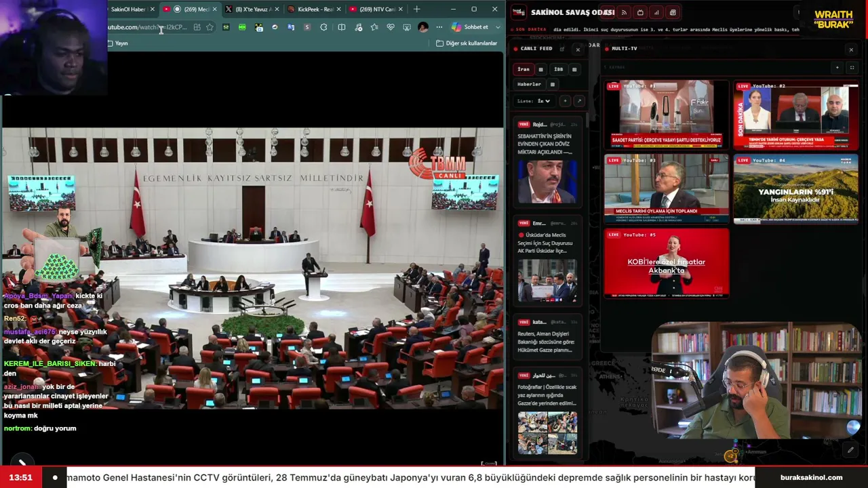Open the browser essentials heart icon
Viewport: 868px width, 488px height.
391,27
